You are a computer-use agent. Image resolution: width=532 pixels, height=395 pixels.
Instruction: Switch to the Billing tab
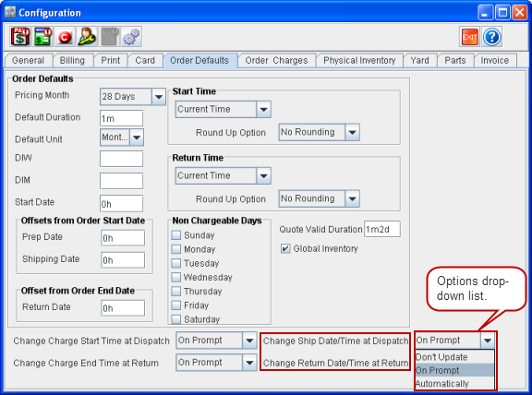point(72,60)
